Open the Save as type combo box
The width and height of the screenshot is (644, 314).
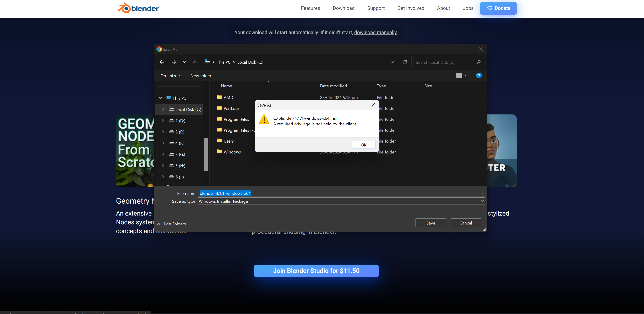(342, 201)
